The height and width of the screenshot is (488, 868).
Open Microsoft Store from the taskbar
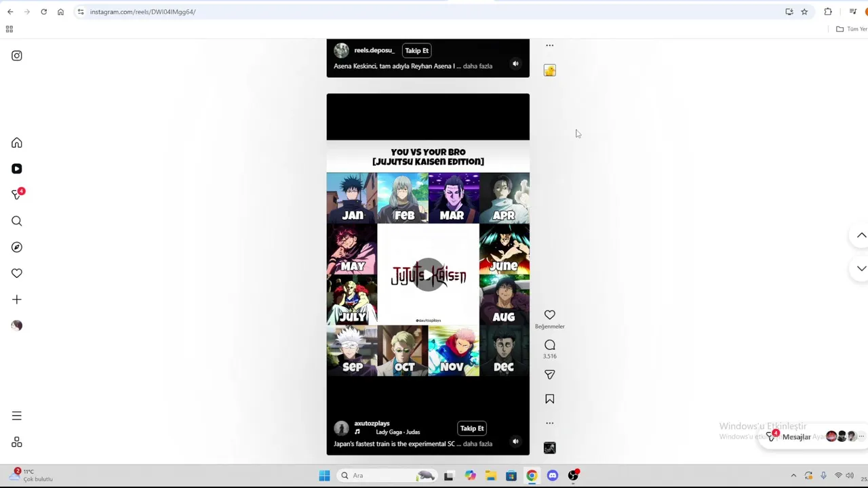tap(511, 476)
